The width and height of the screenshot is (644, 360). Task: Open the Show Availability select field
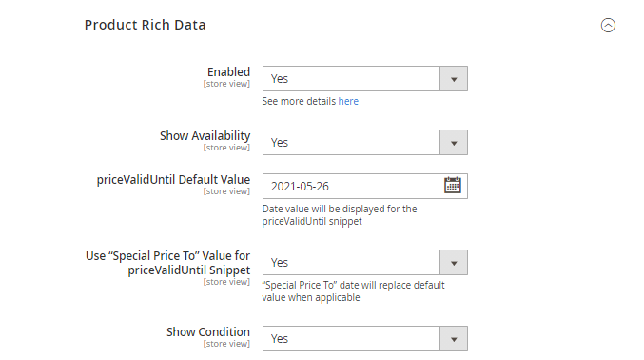365,142
